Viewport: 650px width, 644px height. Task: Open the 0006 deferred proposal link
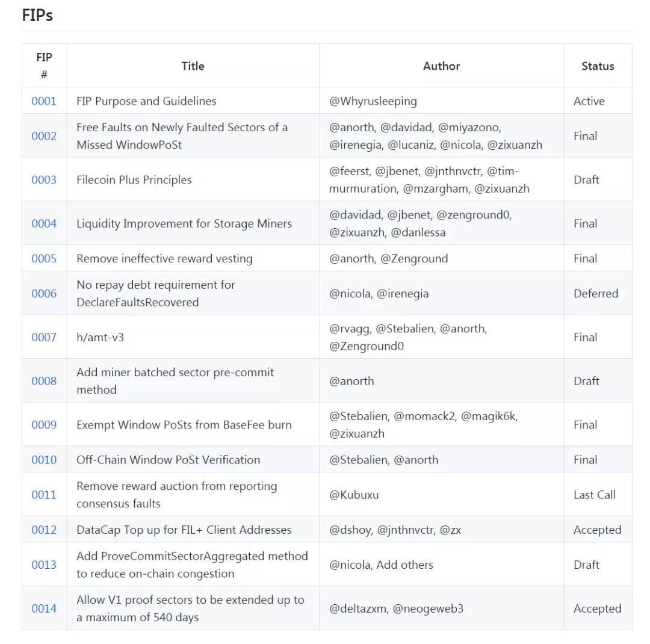pyautogui.click(x=44, y=293)
